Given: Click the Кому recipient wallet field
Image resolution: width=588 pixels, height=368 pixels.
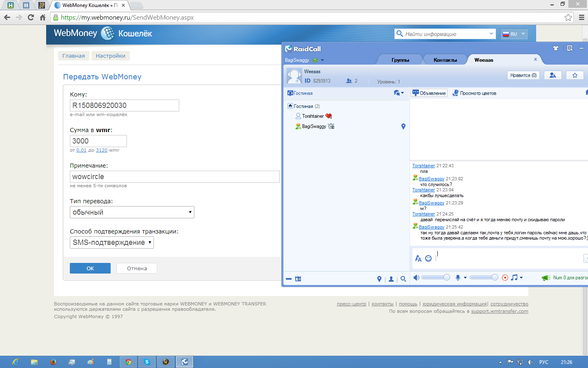Looking at the screenshot, I should tap(125, 105).
